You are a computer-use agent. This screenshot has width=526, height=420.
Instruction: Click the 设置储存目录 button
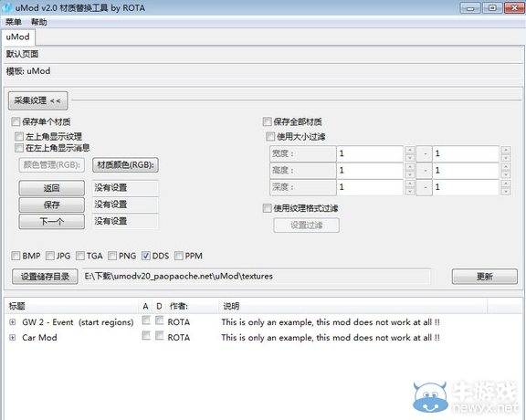point(45,277)
